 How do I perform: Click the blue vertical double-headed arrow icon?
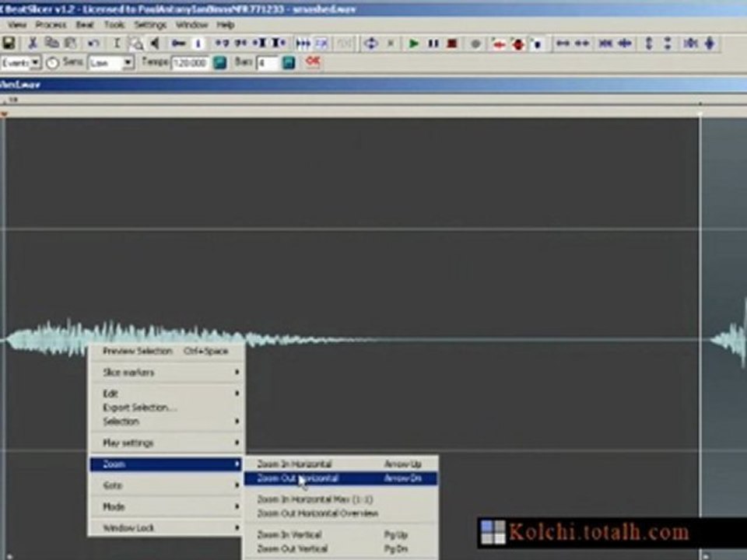[x=648, y=44]
